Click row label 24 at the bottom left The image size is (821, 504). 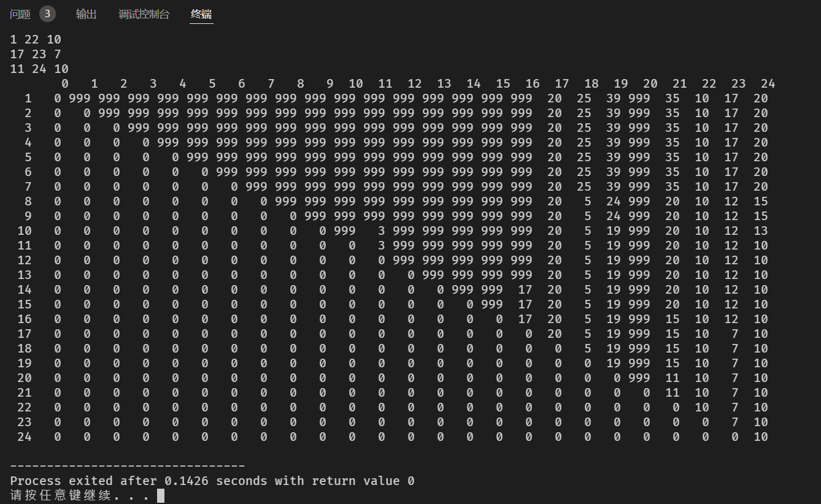(25, 437)
